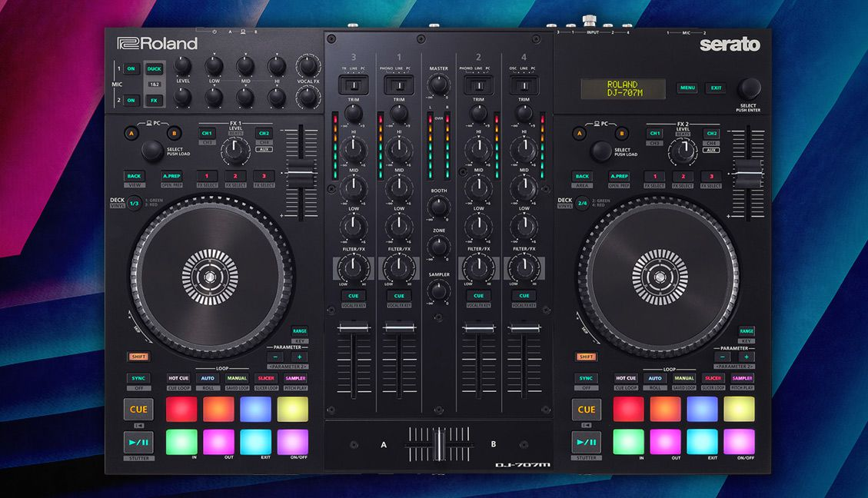The width and height of the screenshot is (868, 498).
Task: Click the SELECT PUSH ENTER knob
Action: point(748,88)
